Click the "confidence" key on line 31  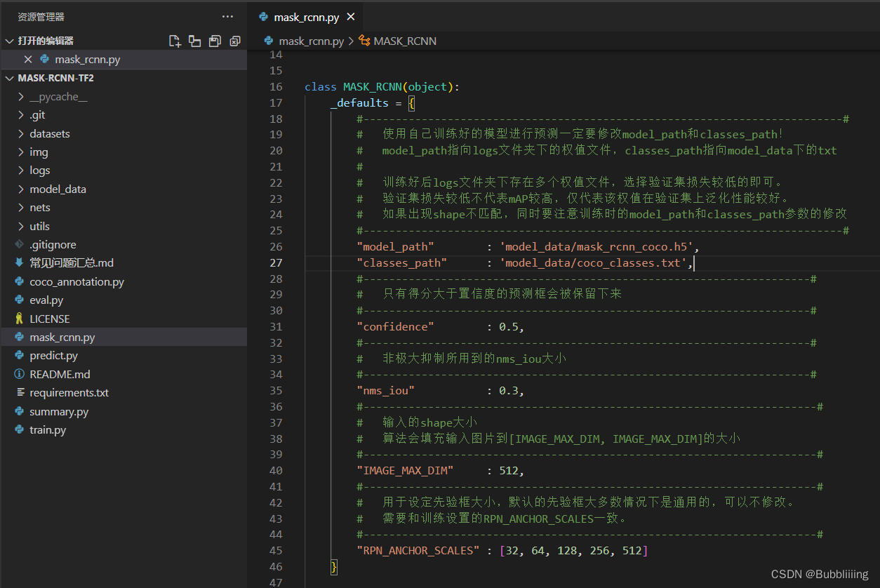click(x=395, y=326)
